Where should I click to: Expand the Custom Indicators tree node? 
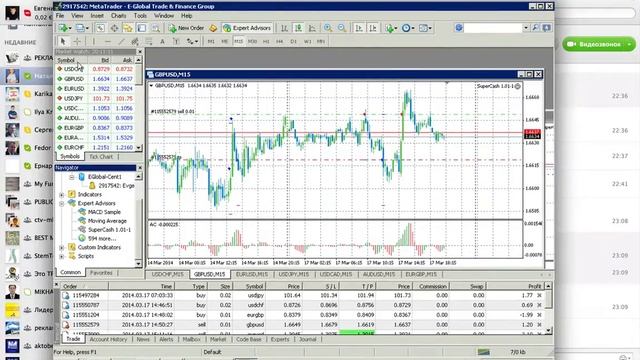pos(62,247)
